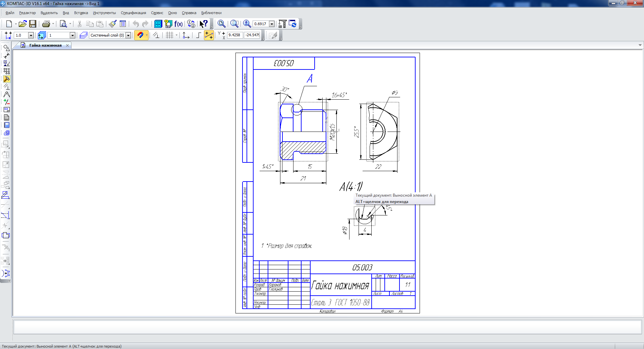The height and width of the screenshot is (349, 644).
Task: Open the Системный слой (0) layer dropdown
Action: 128,35
